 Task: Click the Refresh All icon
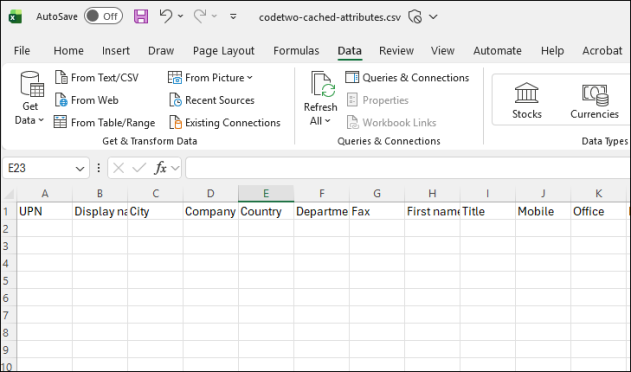[323, 85]
